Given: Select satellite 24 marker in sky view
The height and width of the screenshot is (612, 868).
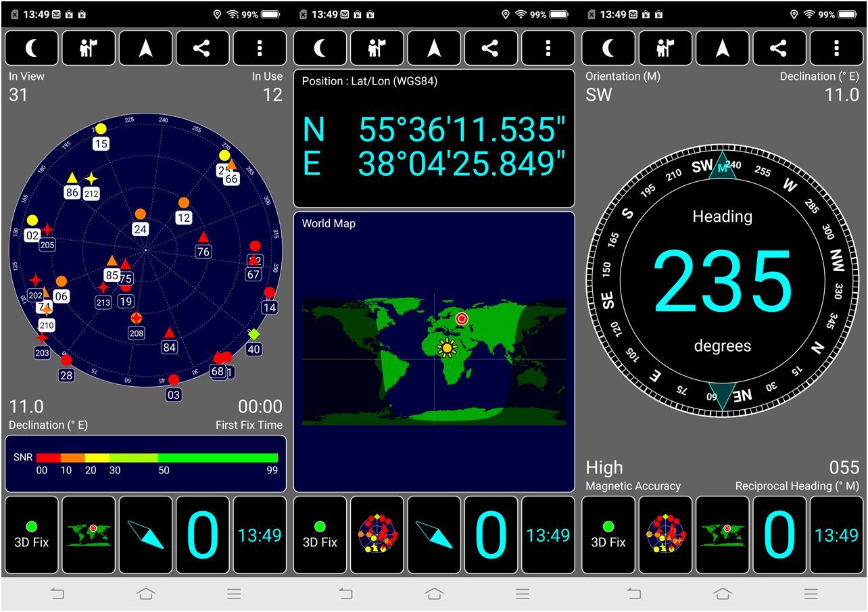Looking at the screenshot, I should 140,214.
